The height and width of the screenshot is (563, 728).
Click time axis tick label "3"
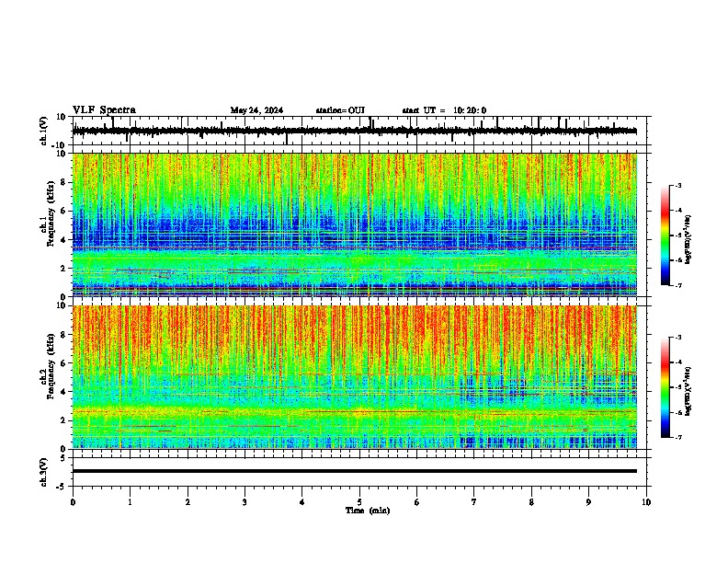coord(245,502)
